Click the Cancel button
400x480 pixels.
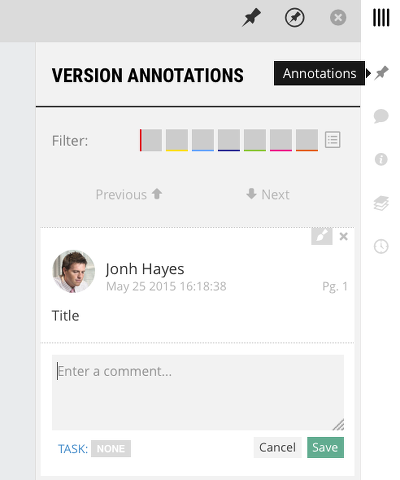click(x=277, y=447)
